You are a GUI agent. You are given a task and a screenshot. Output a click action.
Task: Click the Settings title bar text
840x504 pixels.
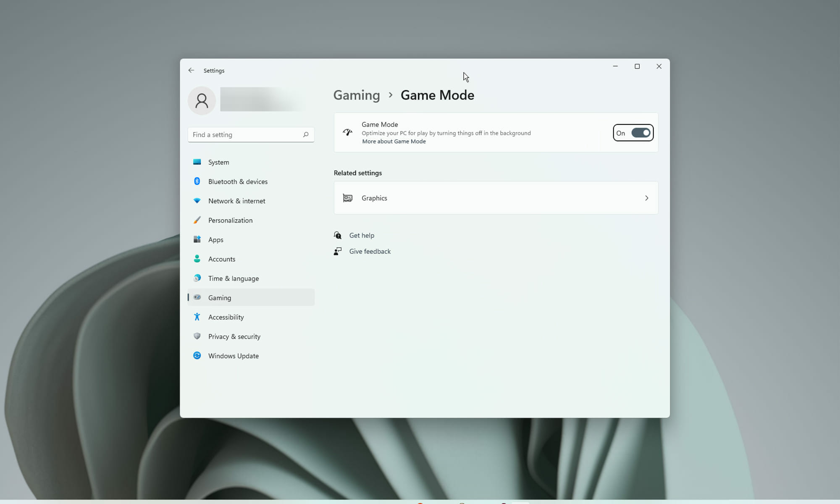click(214, 71)
